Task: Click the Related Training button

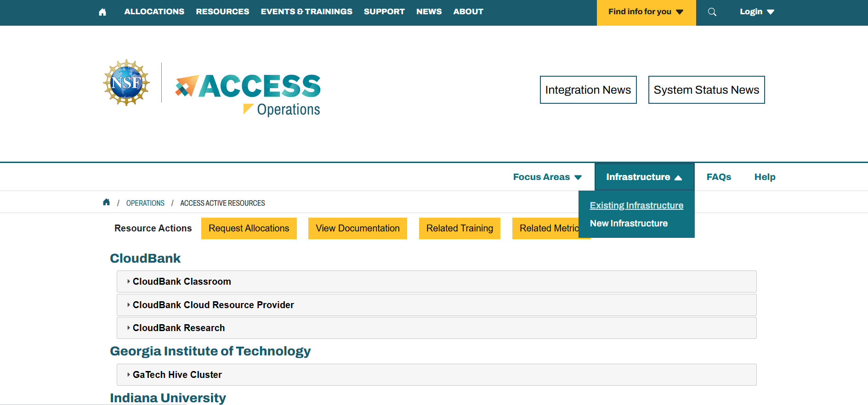Action: (460, 228)
